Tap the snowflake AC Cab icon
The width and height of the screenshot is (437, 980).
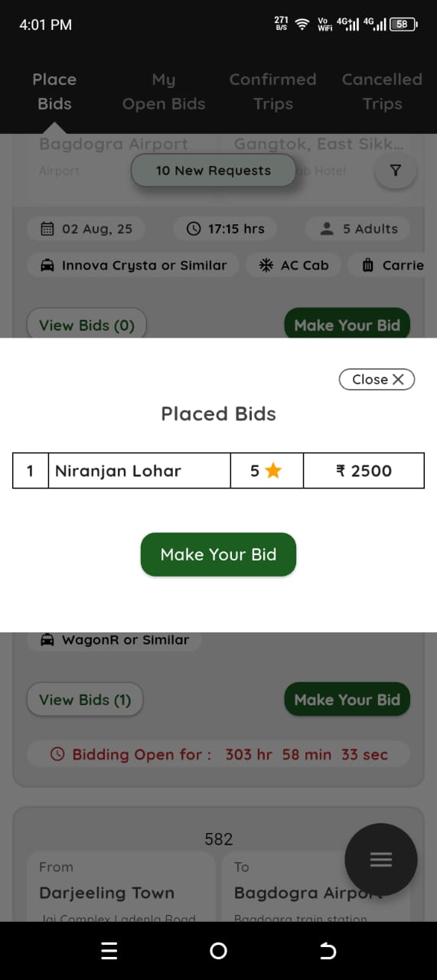click(x=266, y=266)
